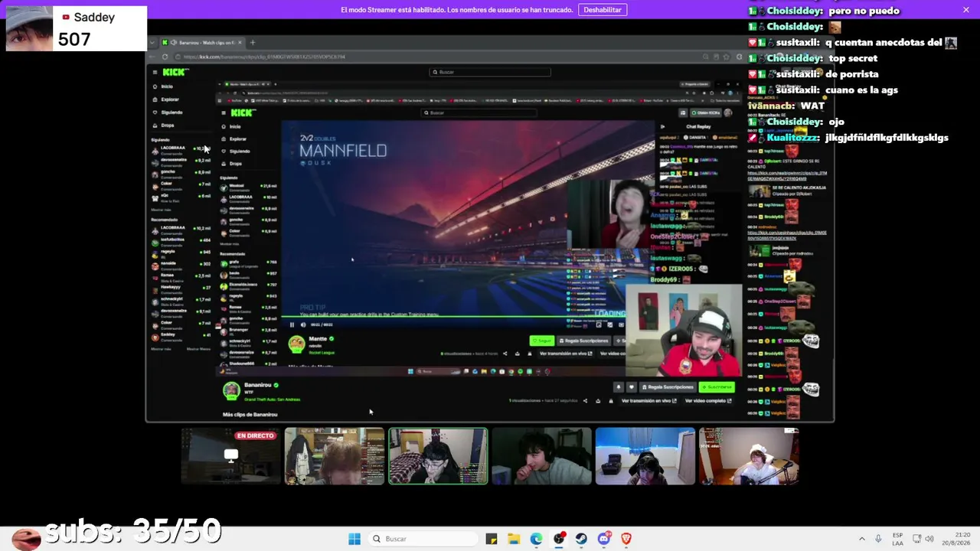
Task: Select the participant thumbnail with blue-lit room
Action: click(x=645, y=456)
